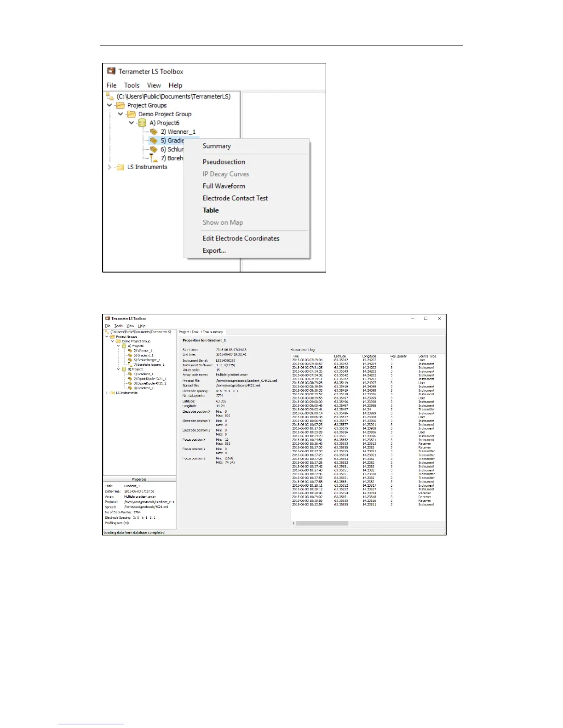
Task: Click the A) Project6 database icon in summary window
Action: click(124, 346)
